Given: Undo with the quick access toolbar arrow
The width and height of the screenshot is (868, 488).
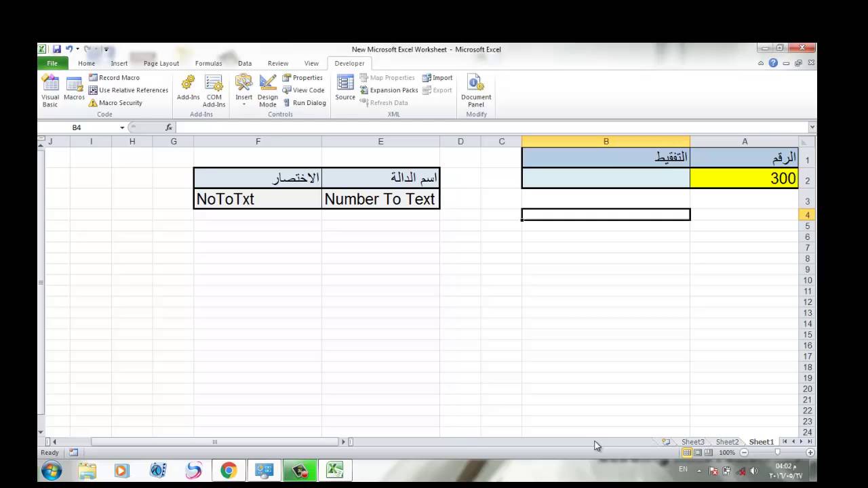Looking at the screenshot, I should coord(69,49).
